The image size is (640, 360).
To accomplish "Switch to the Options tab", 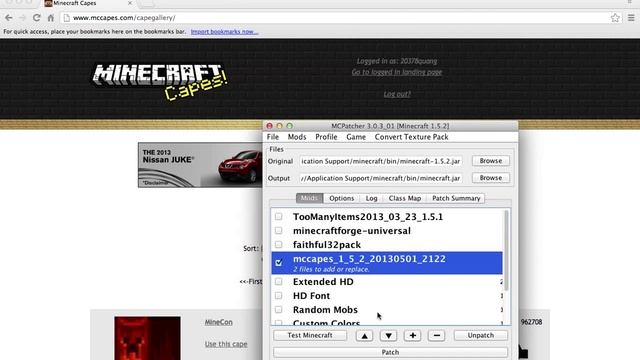I will click(x=342, y=198).
